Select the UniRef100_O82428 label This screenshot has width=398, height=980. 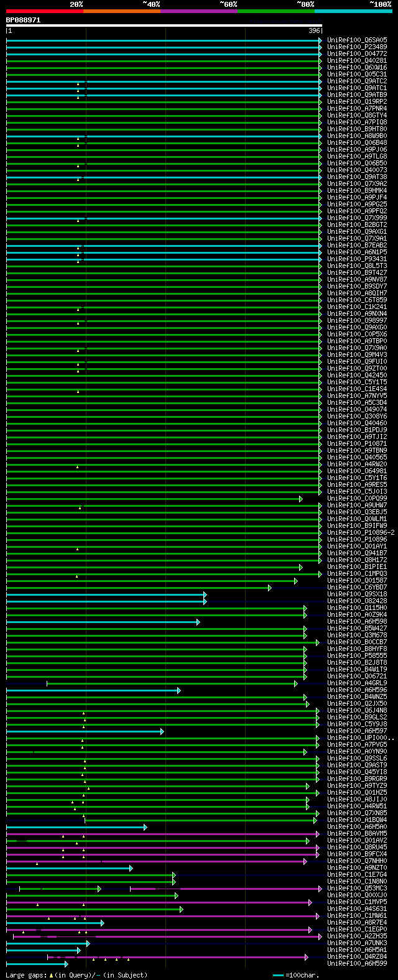(357, 601)
